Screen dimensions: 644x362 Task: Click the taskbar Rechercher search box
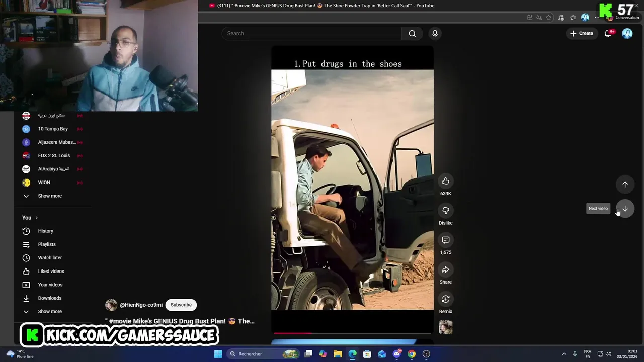click(x=264, y=354)
